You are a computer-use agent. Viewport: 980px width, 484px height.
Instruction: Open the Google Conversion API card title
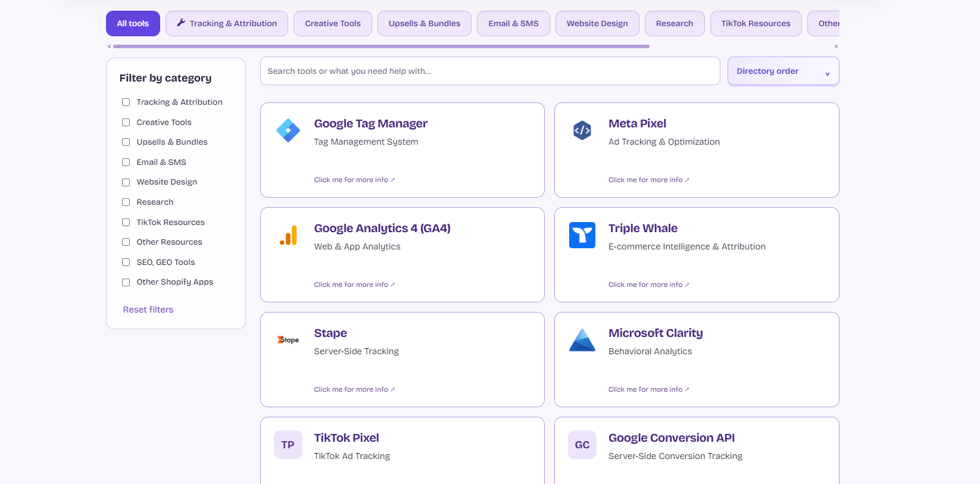[x=672, y=438]
